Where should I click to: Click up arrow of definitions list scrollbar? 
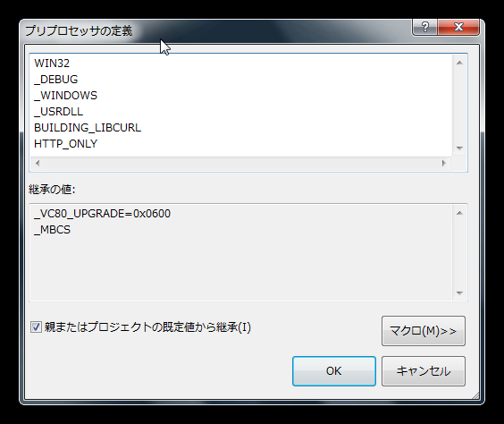click(459, 63)
